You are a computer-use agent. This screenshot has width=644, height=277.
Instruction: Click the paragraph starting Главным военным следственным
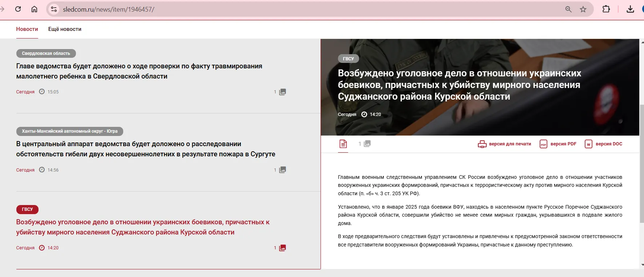point(480,185)
